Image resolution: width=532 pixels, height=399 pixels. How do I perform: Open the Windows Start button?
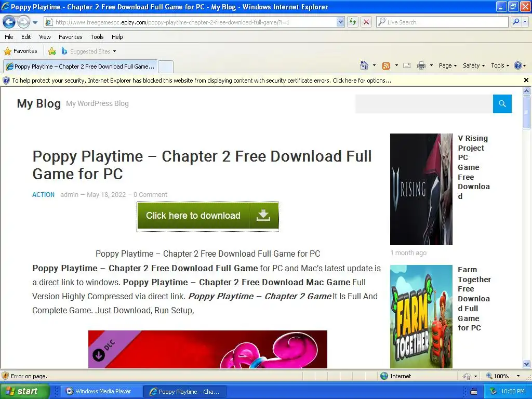tap(25, 391)
